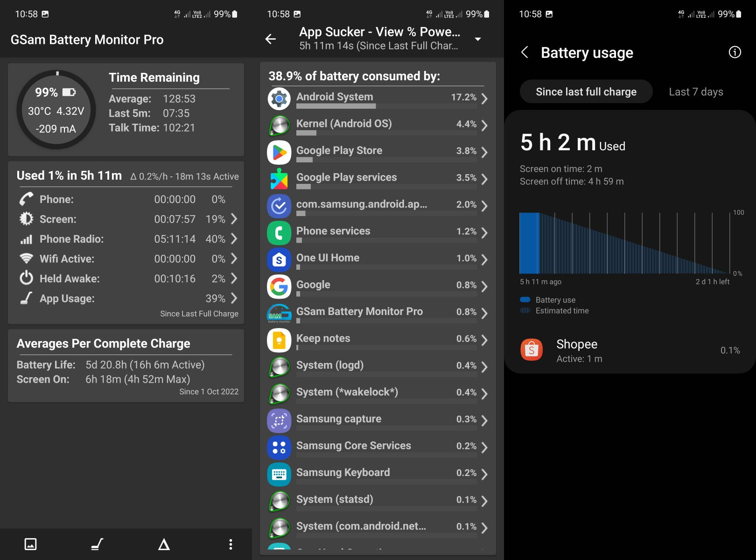Tap the '5 h 2 m Used' text

pyautogui.click(x=573, y=142)
